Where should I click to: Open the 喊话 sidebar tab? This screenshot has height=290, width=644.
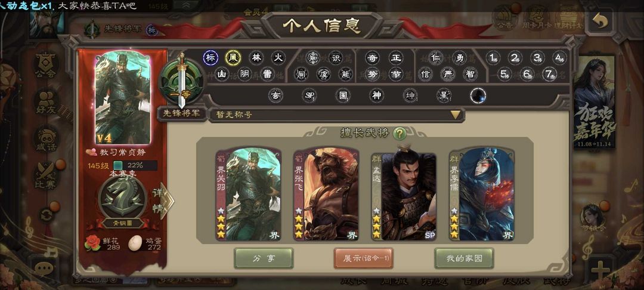45,140
